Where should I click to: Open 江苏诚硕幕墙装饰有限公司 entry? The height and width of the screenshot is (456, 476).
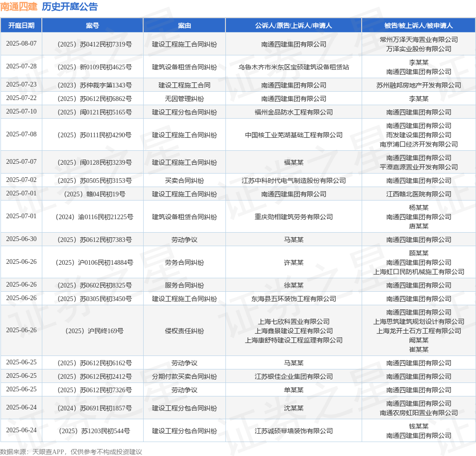click(294, 431)
